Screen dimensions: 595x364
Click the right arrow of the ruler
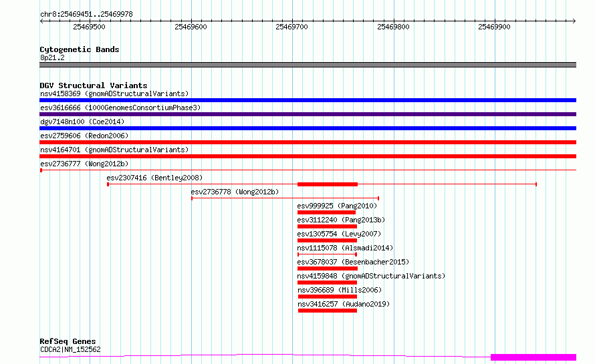pos(574,21)
